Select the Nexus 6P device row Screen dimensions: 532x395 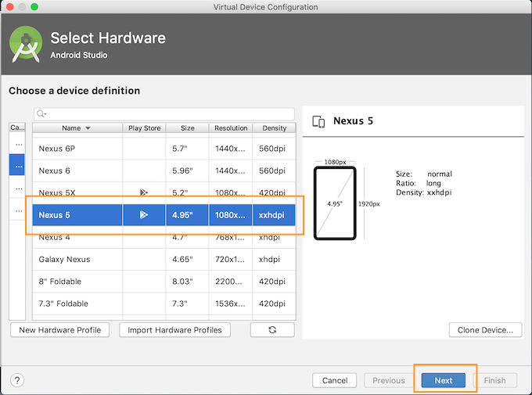164,149
